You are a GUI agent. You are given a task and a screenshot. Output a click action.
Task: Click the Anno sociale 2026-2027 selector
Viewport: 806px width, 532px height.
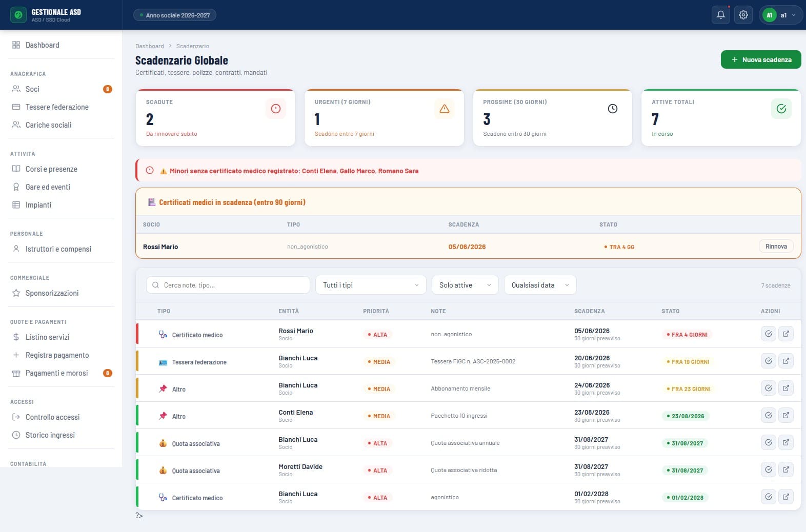pos(175,15)
